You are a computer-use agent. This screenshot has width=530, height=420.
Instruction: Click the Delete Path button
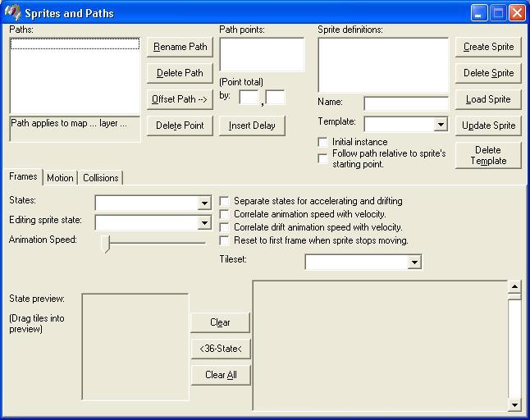point(180,73)
